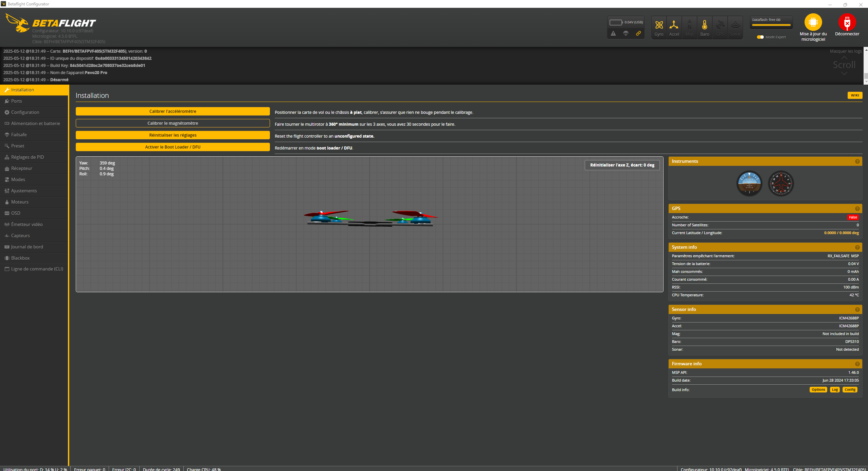Click the red Déconnecter USB icon
The width and height of the screenshot is (868, 471).
[x=847, y=22]
